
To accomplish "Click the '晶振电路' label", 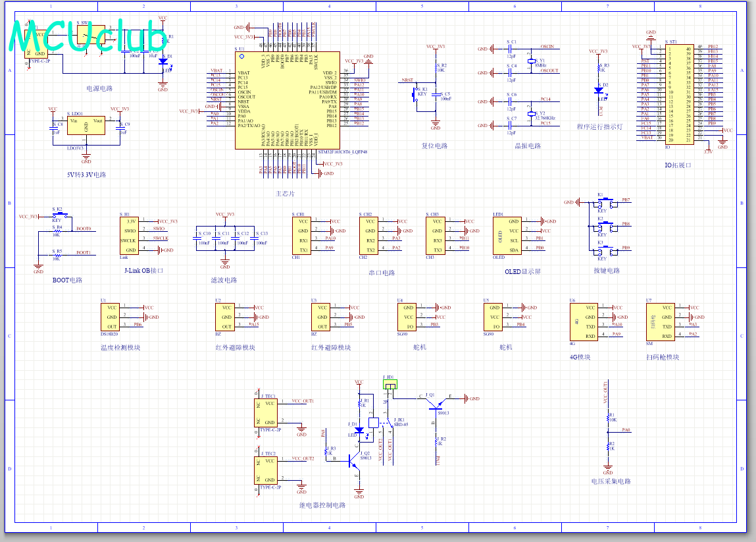I will tap(528, 146).
